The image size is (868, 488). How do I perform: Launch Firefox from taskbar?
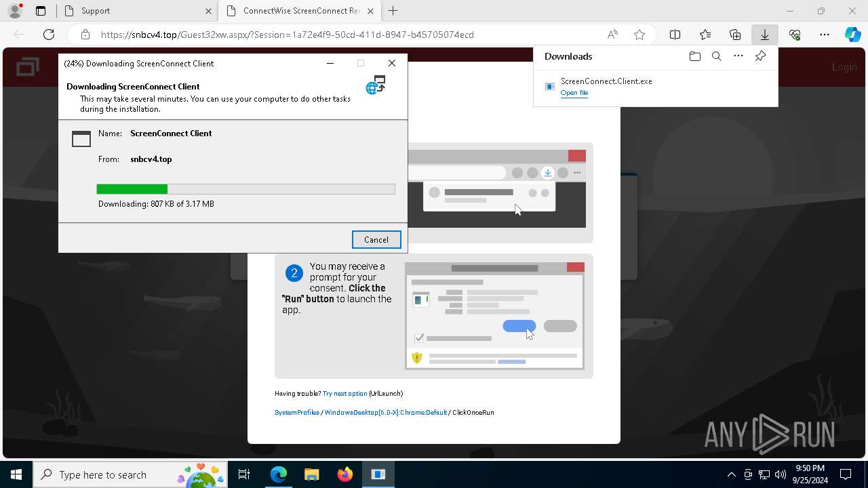(344, 474)
